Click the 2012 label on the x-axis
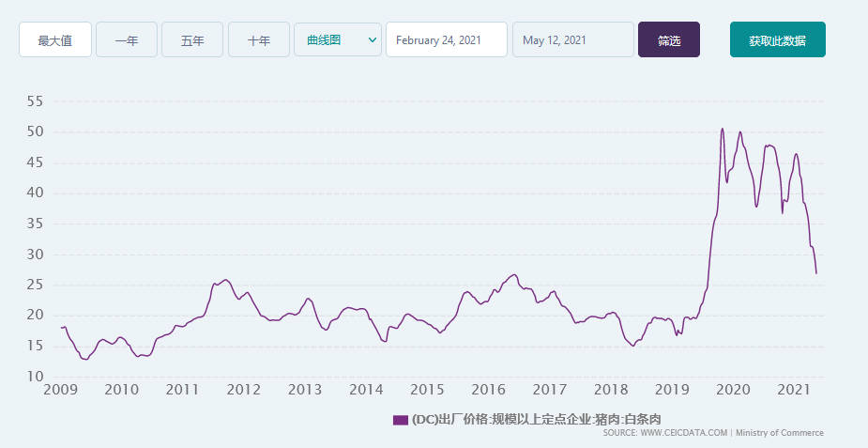The width and height of the screenshot is (868, 448). pyautogui.click(x=243, y=390)
